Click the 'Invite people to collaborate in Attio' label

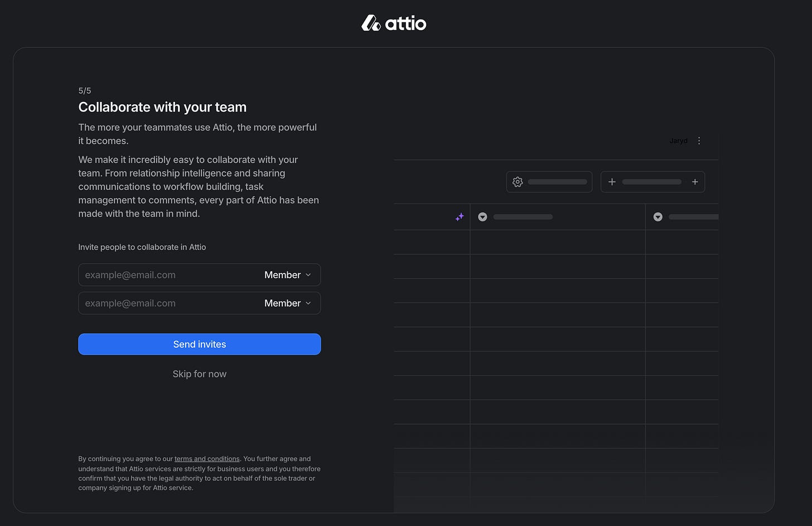[142, 247]
